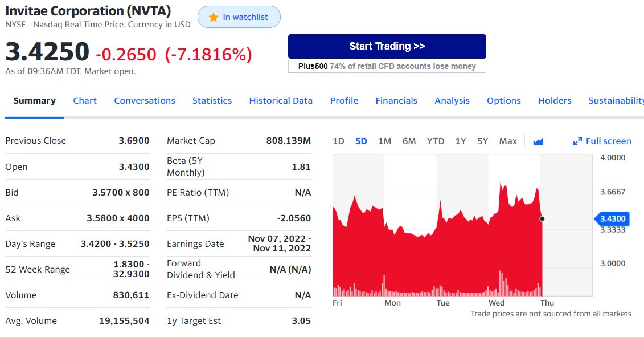
Task: Click the 52 Week Range value
Action: tap(131, 269)
